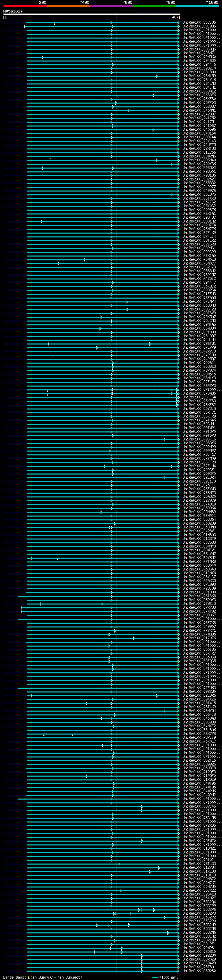Select hit UniRef100_B6JVN7

click(199, 554)
